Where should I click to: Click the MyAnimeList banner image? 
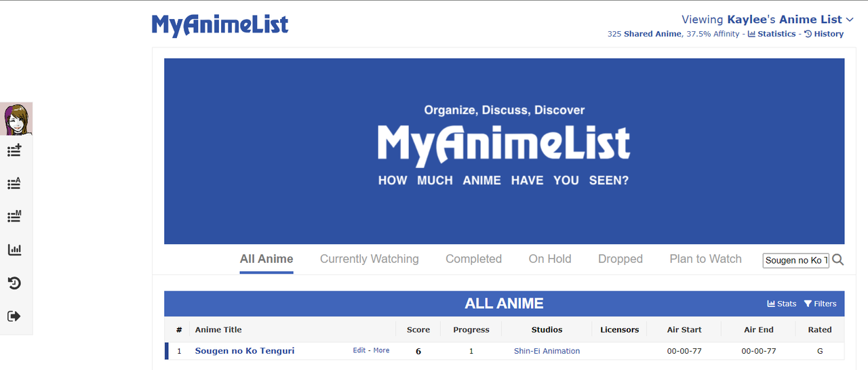click(x=504, y=151)
